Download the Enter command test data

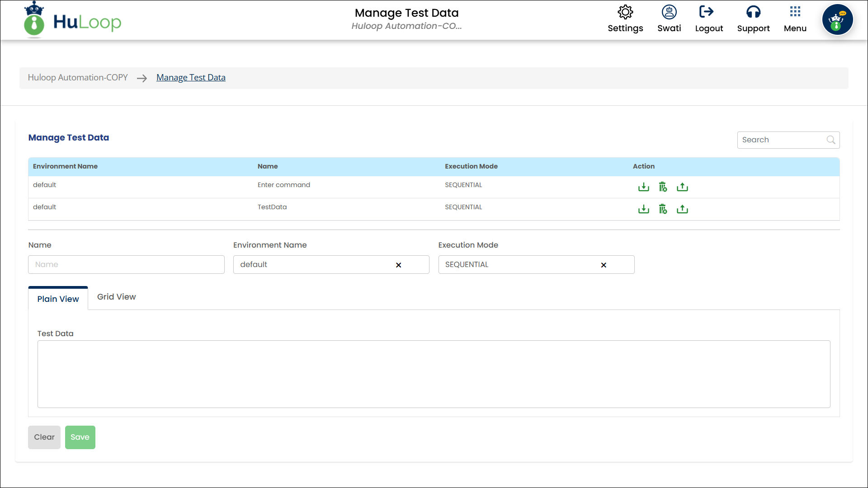643,187
